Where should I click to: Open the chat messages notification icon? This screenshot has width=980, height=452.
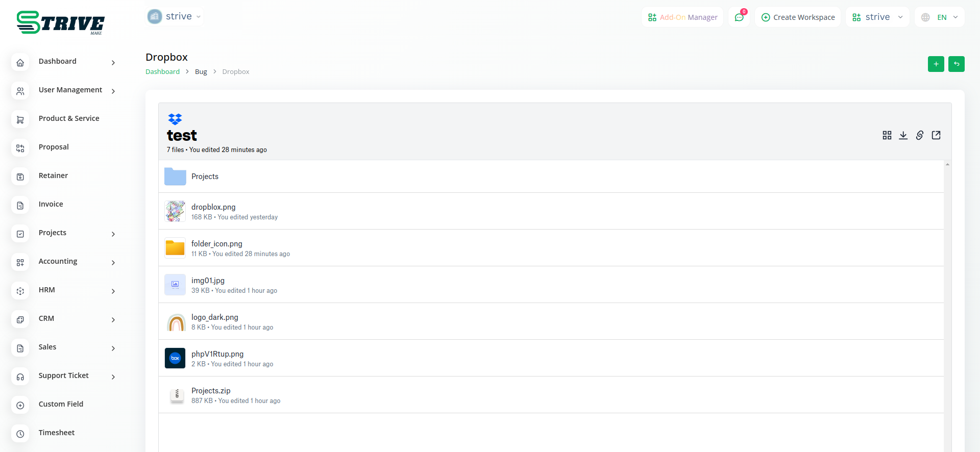tap(739, 17)
